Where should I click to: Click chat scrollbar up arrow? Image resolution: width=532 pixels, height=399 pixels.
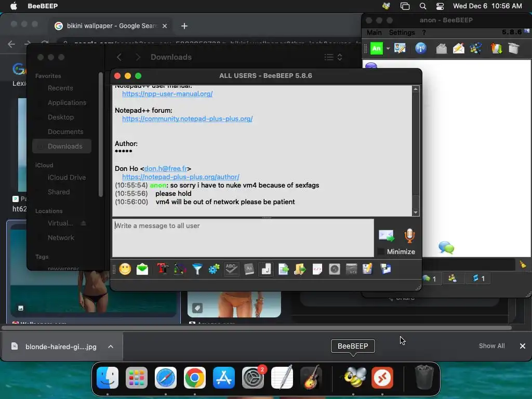(x=416, y=89)
